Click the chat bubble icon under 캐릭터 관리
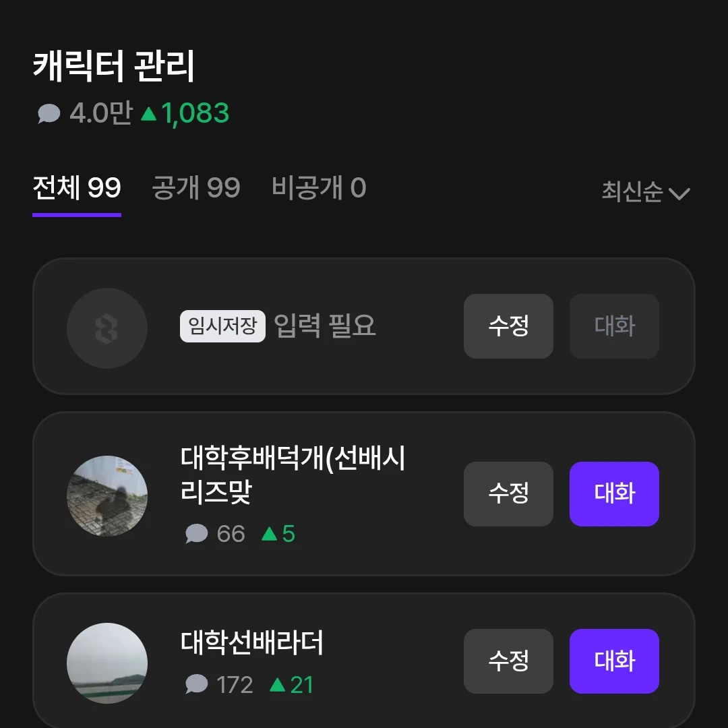 (49, 114)
